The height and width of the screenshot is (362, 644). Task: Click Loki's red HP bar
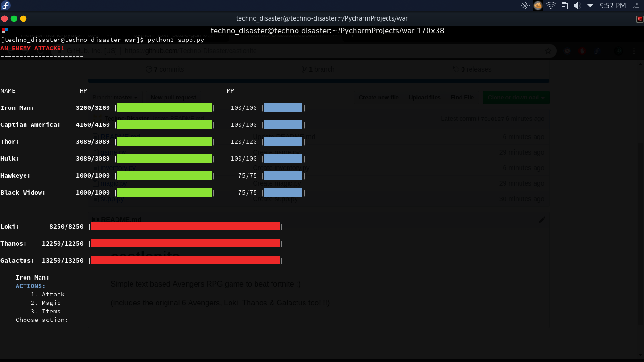185,226
